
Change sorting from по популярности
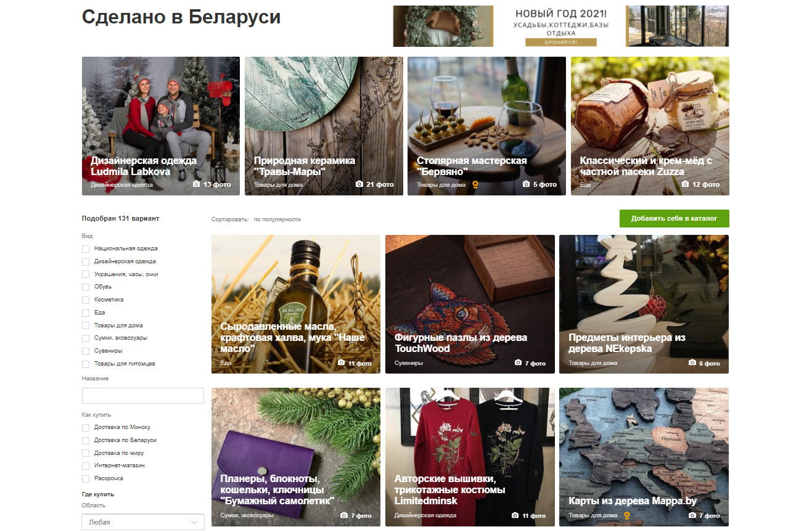(x=277, y=219)
